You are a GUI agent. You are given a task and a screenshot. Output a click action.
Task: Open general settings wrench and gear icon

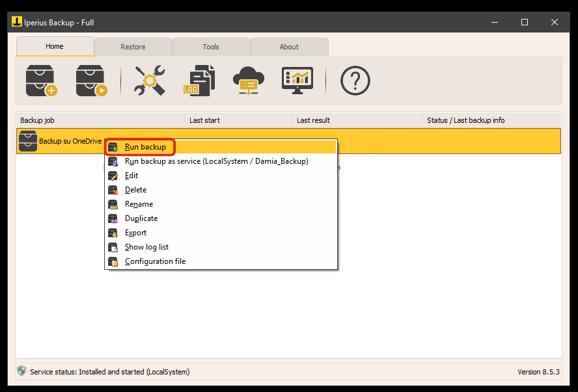click(x=150, y=81)
